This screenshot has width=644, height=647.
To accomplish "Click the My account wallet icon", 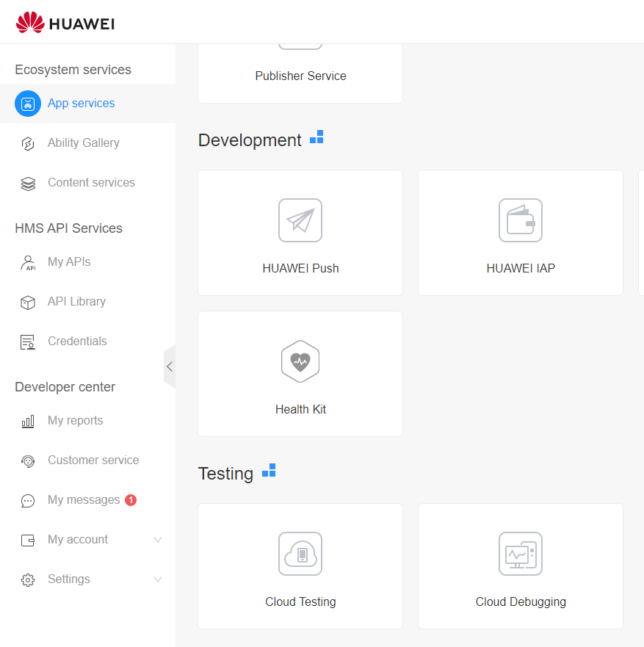I will pyautogui.click(x=28, y=540).
